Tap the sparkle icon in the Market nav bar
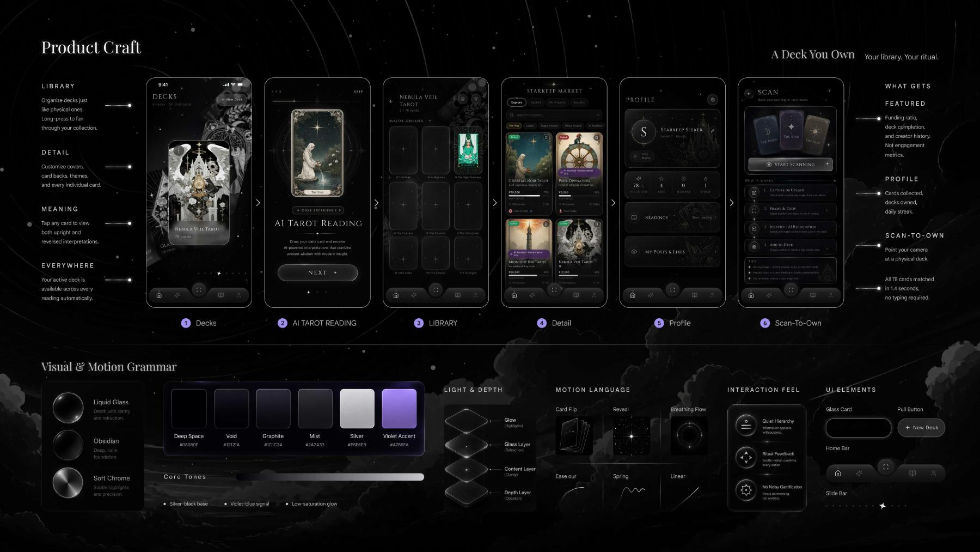This screenshot has height=552, width=980. [532, 295]
